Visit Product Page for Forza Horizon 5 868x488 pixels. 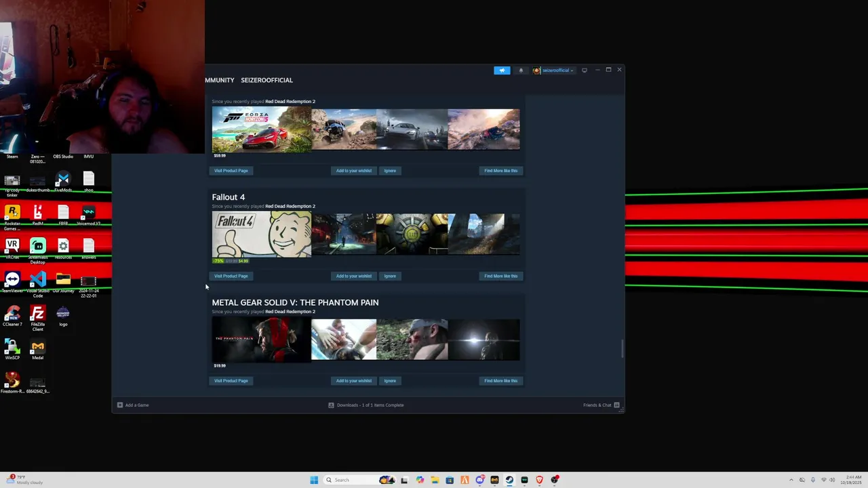pos(231,171)
